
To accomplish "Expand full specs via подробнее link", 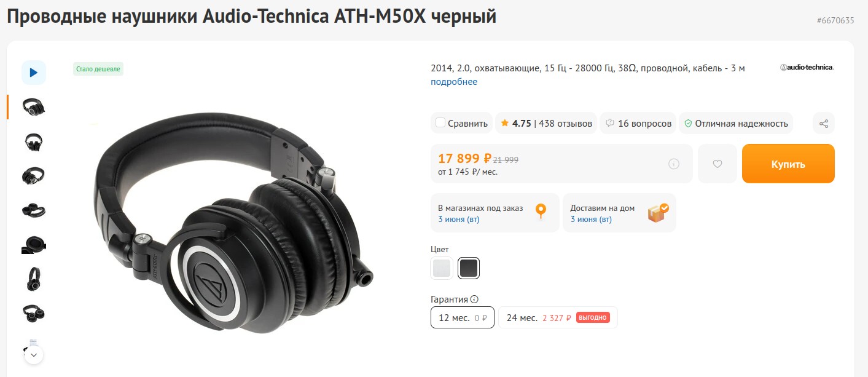I will (x=454, y=82).
